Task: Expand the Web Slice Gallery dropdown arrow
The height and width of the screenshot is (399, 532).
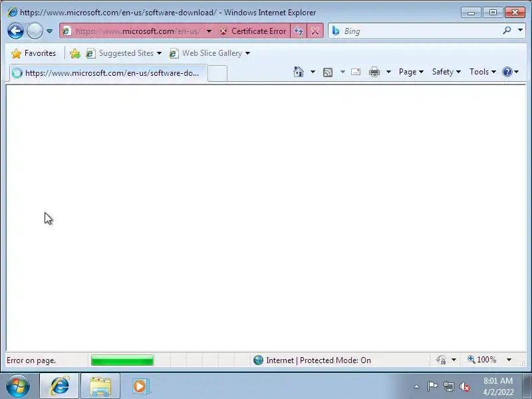Action: click(x=247, y=53)
